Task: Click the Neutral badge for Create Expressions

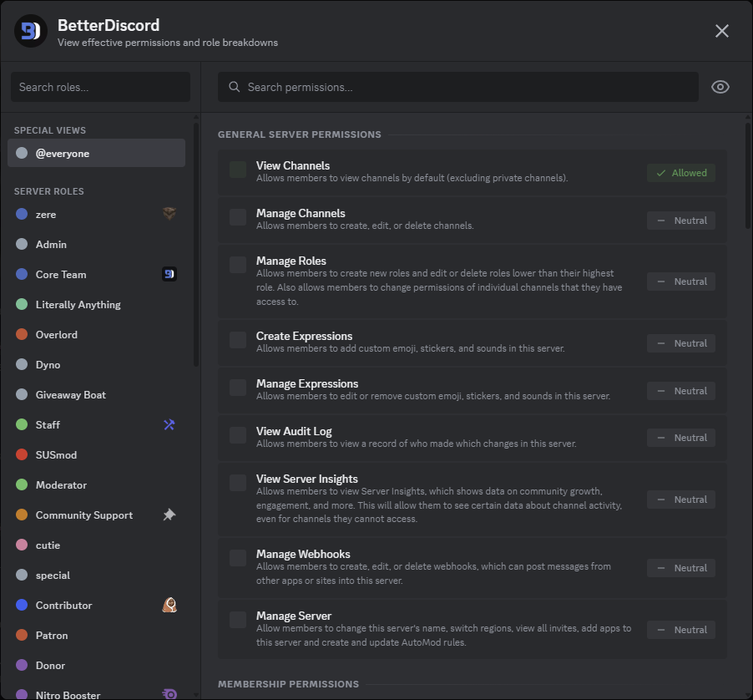Action: (x=681, y=343)
